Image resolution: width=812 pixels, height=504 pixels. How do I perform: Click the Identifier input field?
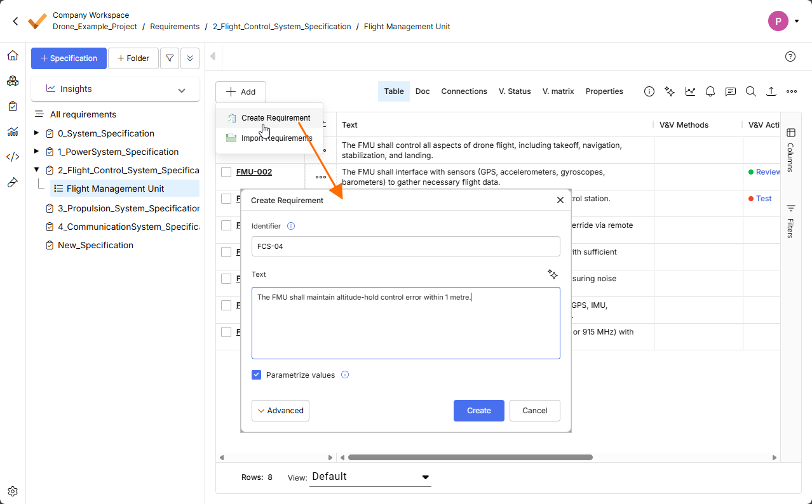tap(405, 246)
